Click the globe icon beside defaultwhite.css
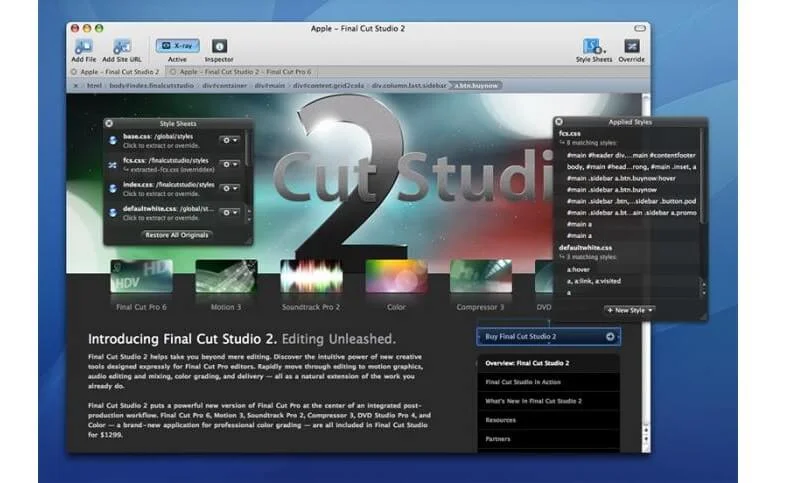The height and width of the screenshot is (483, 785). coord(113,213)
